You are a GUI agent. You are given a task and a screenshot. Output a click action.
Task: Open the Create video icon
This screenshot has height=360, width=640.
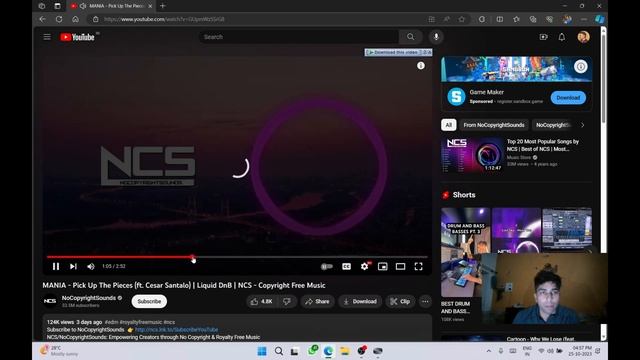click(x=543, y=37)
